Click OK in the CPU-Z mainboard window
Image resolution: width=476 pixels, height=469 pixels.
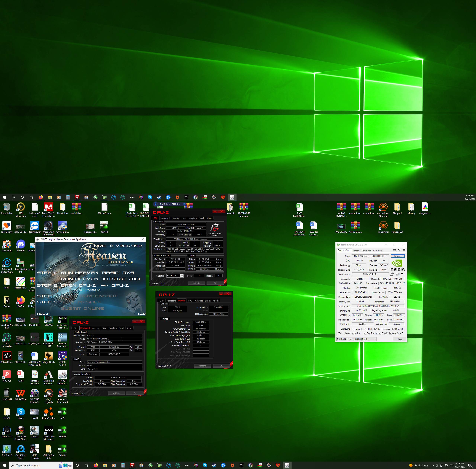(135, 393)
